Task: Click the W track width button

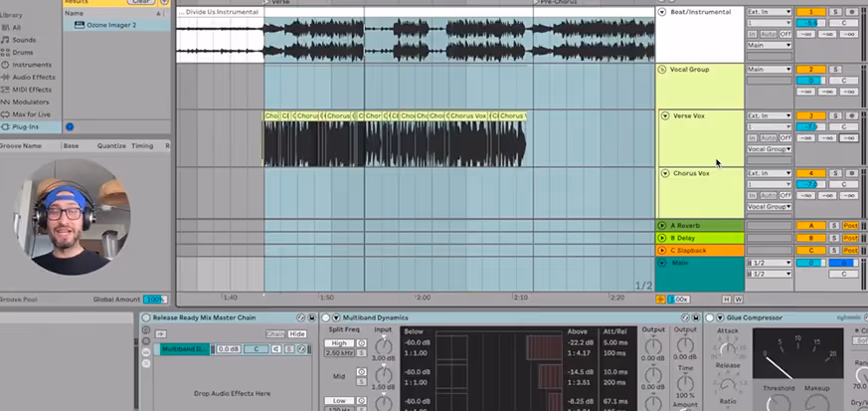Action: tap(739, 300)
